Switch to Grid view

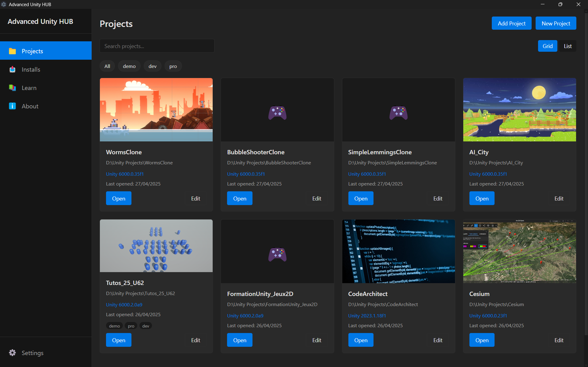point(548,46)
